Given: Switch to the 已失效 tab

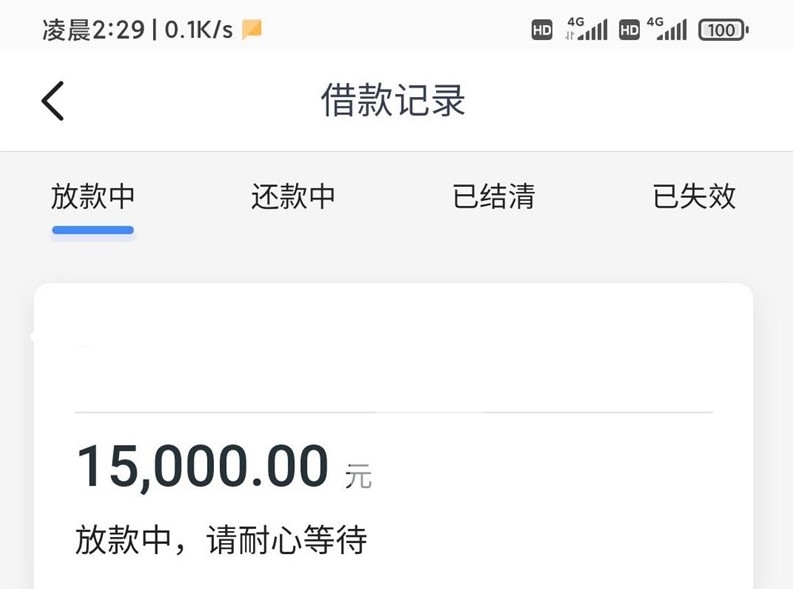Looking at the screenshot, I should [694, 196].
